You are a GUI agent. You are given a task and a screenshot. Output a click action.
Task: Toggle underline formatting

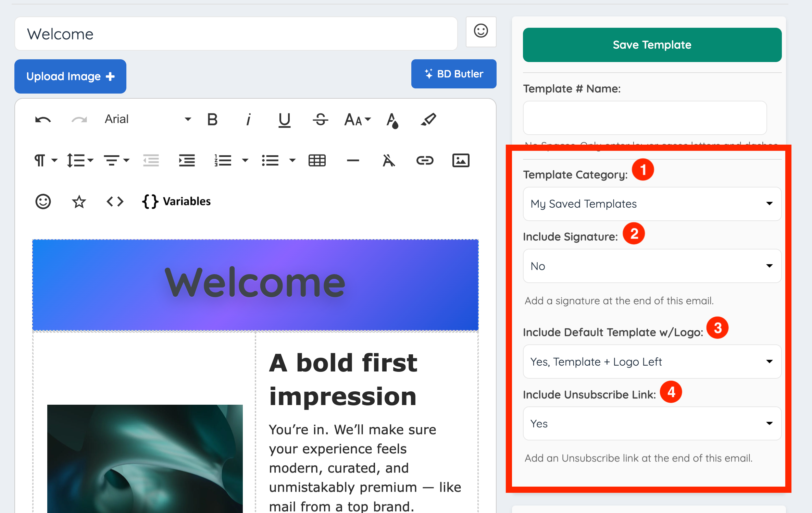(284, 120)
